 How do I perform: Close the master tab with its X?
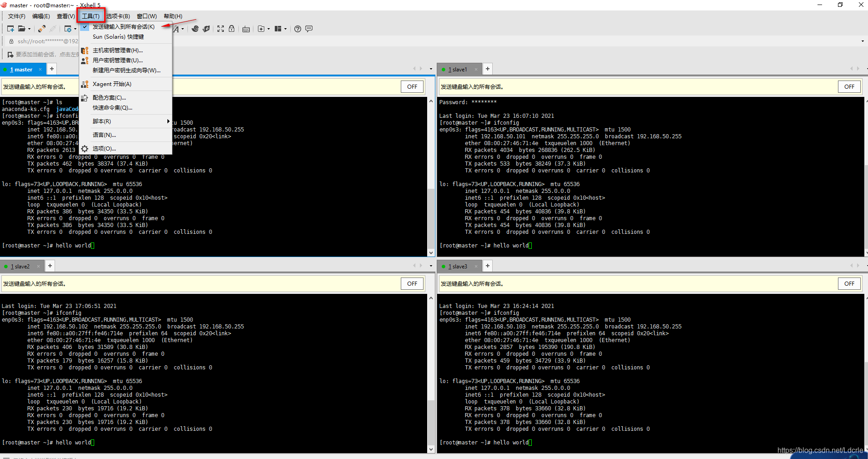point(40,70)
